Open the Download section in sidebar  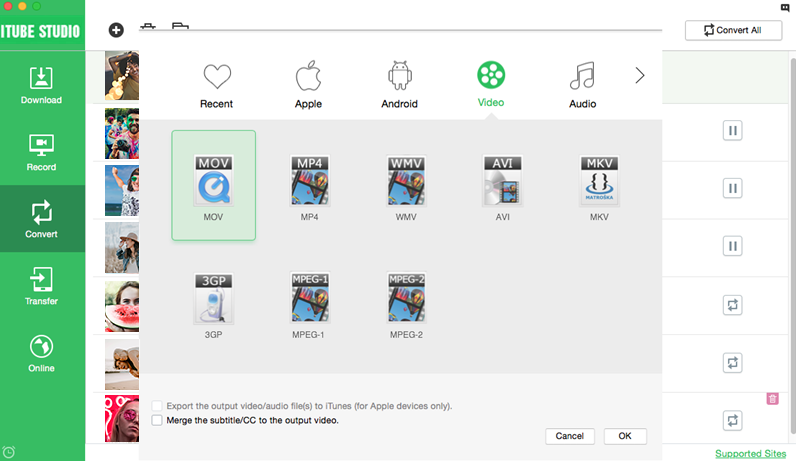42,85
